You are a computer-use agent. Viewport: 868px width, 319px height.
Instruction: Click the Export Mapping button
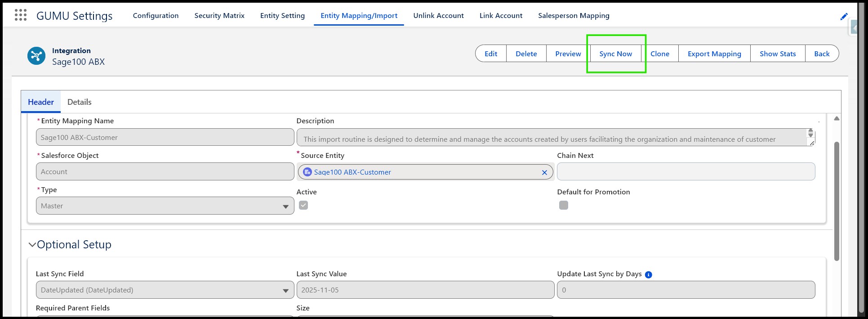click(714, 54)
